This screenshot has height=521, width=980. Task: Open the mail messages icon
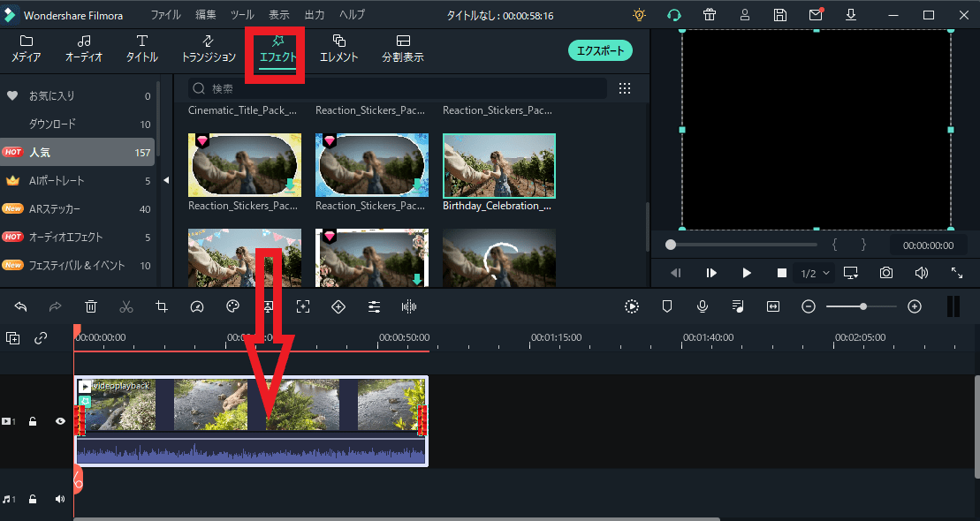coord(816,15)
